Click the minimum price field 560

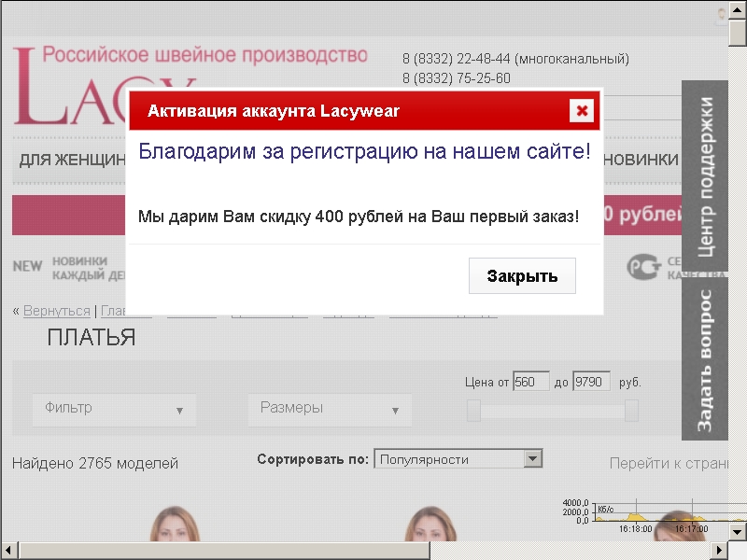530,382
